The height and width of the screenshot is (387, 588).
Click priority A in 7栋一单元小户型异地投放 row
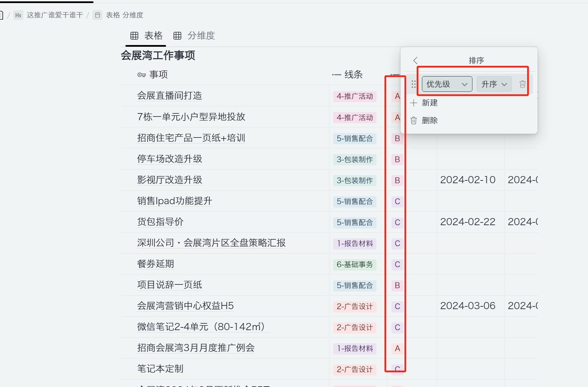tap(397, 117)
